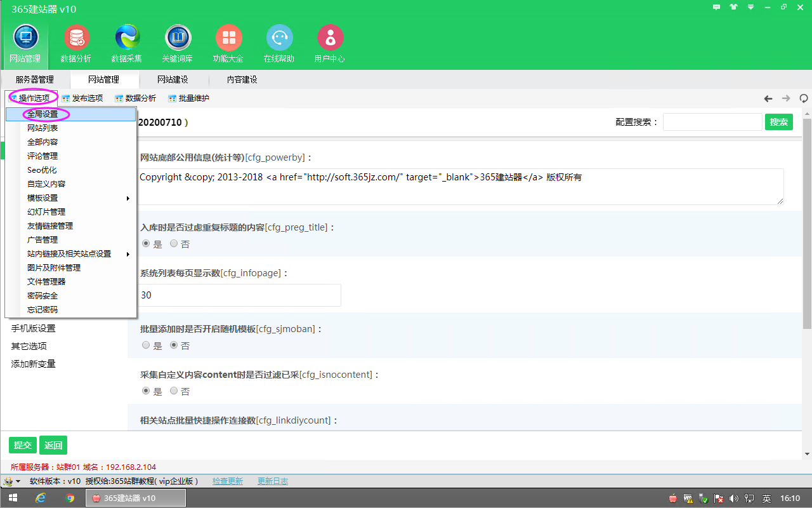Open the status bar small dropdown arrow

pos(18,481)
